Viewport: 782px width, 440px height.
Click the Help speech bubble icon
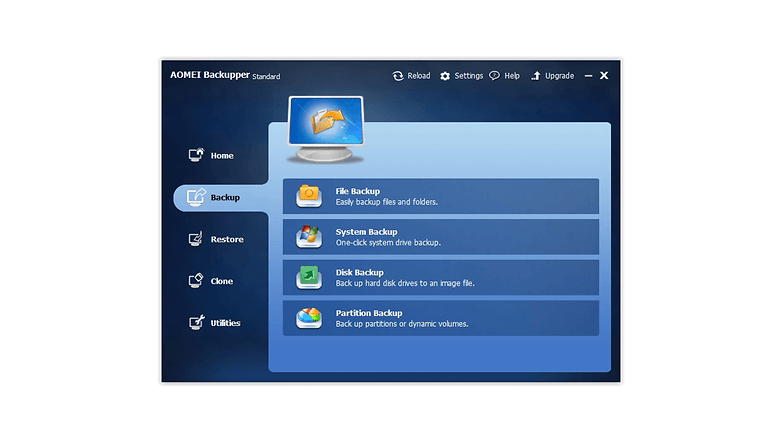pyautogui.click(x=494, y=75)
